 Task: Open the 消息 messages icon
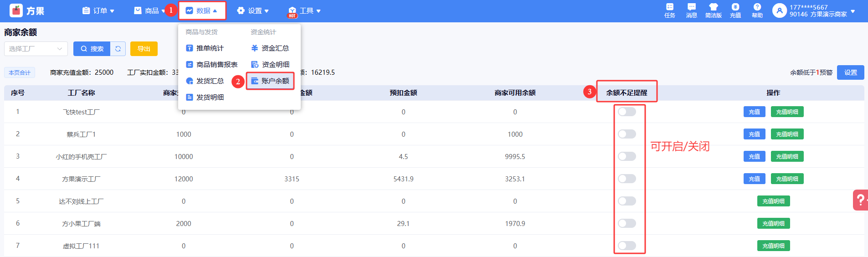[x=691, y=7]
